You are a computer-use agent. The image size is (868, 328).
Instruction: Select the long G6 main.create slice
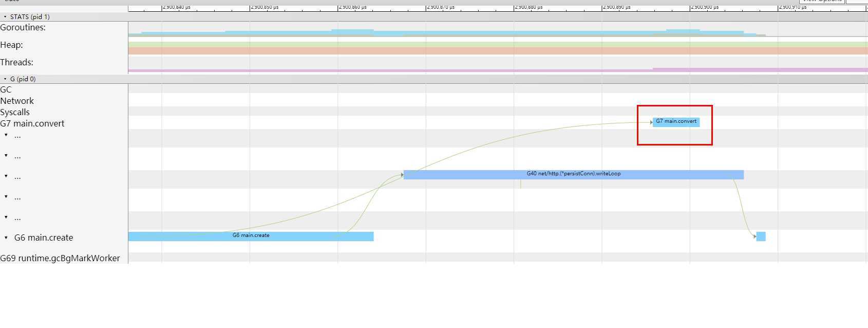click(x=251, y=236)
